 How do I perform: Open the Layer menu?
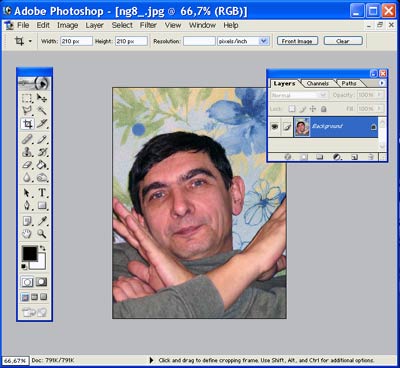pos(94,25)
